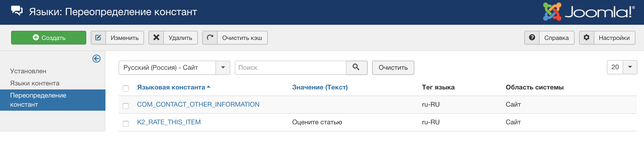The image size is (644, 142).
Task: Click the Поиск search input field
Action: (290, 67)
